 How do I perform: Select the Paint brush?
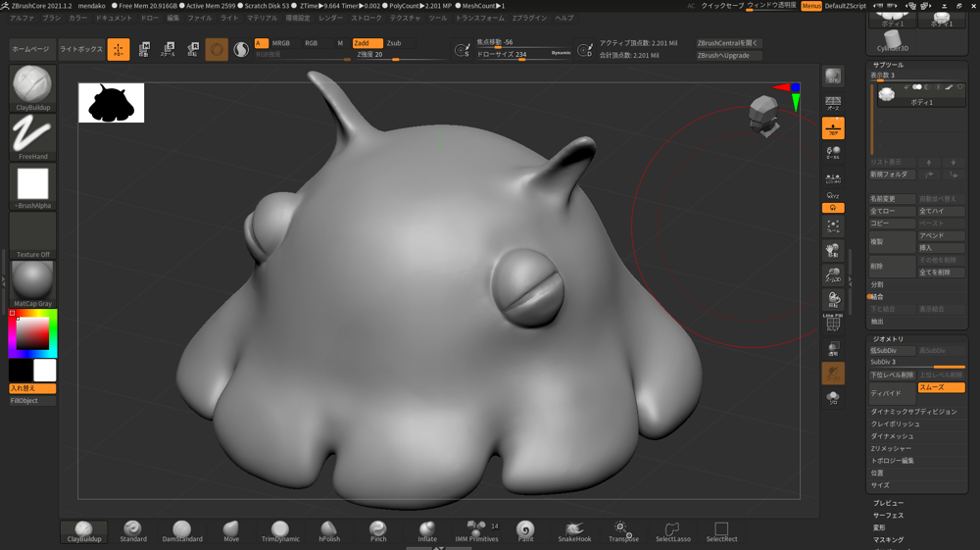click(525, 531)
